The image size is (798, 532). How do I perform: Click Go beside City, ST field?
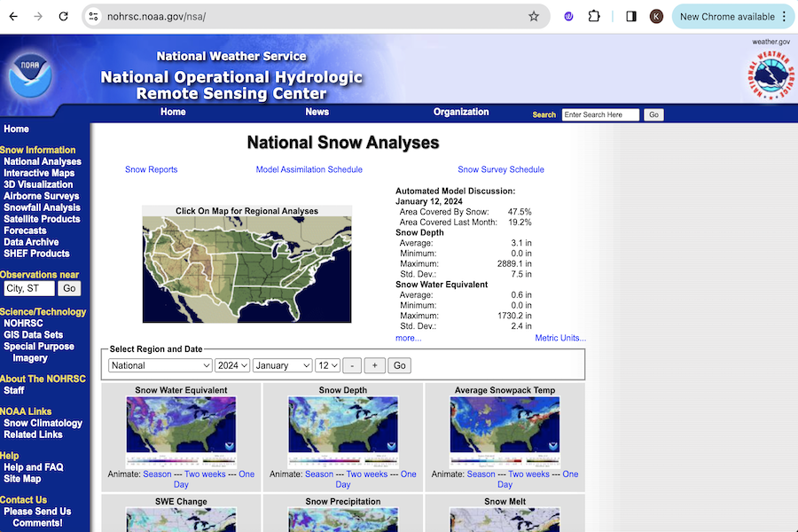(x=69, y=288)
